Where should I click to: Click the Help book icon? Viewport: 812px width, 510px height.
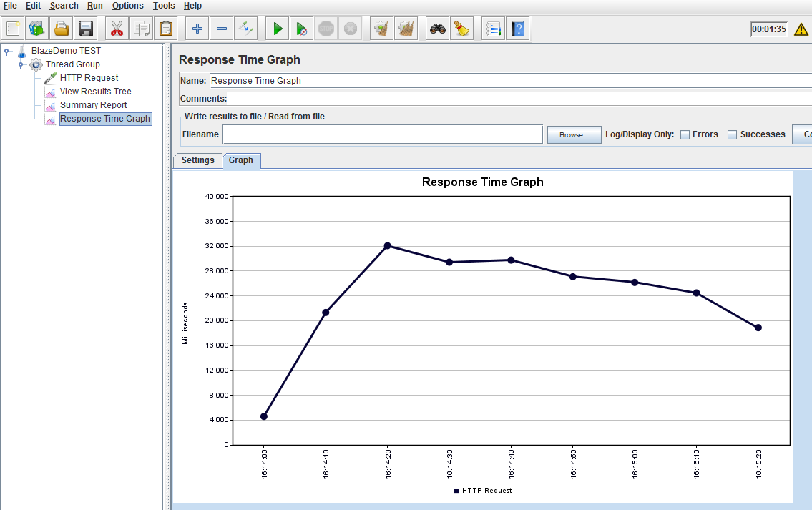point(518,29)
